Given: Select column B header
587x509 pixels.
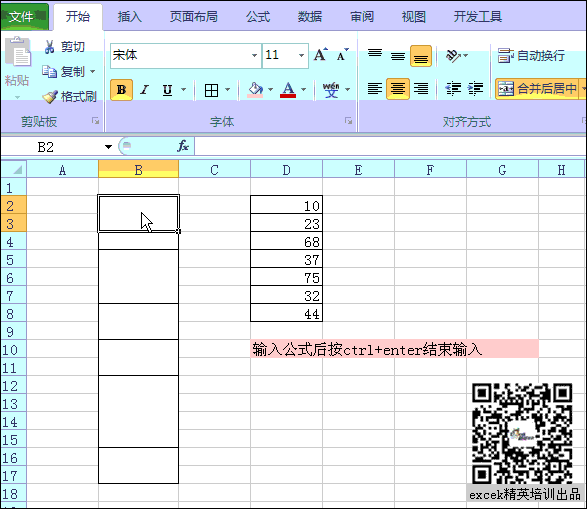Looking at the screenshot, I should click(139, 170).
